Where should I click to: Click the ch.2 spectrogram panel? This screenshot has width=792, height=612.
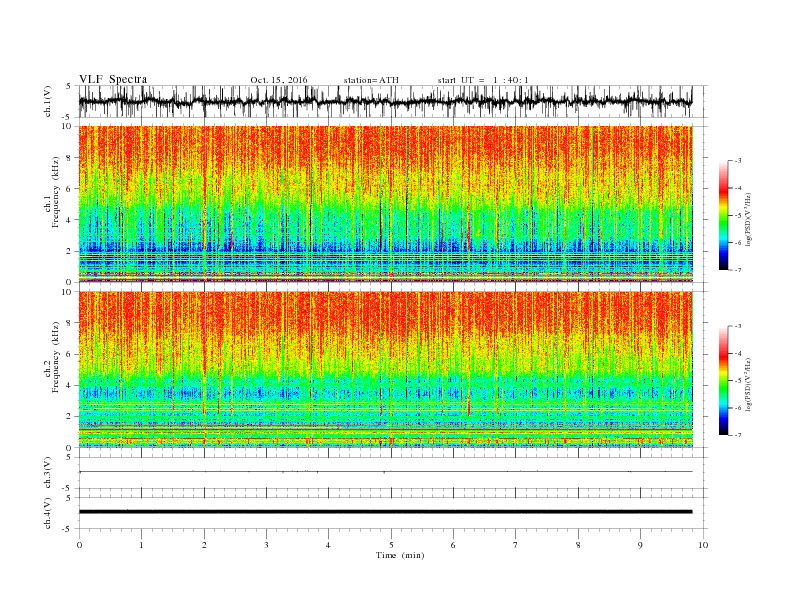click(385, 369)
